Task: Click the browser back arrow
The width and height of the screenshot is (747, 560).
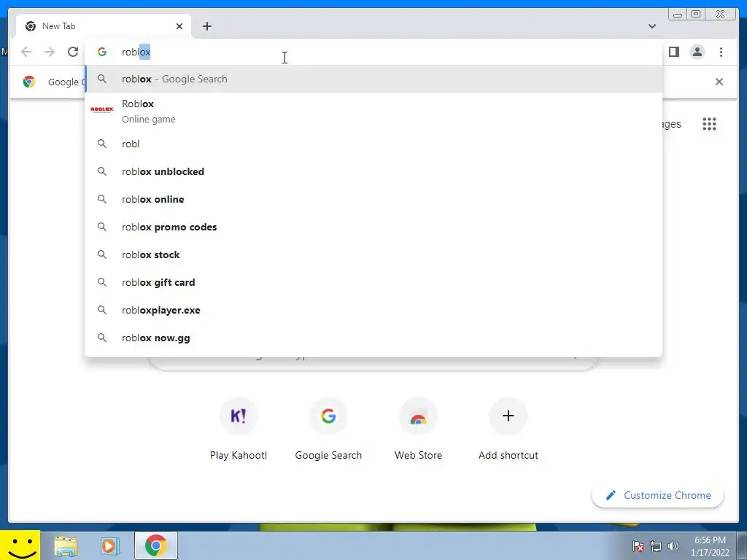Action: click(26, 52)
